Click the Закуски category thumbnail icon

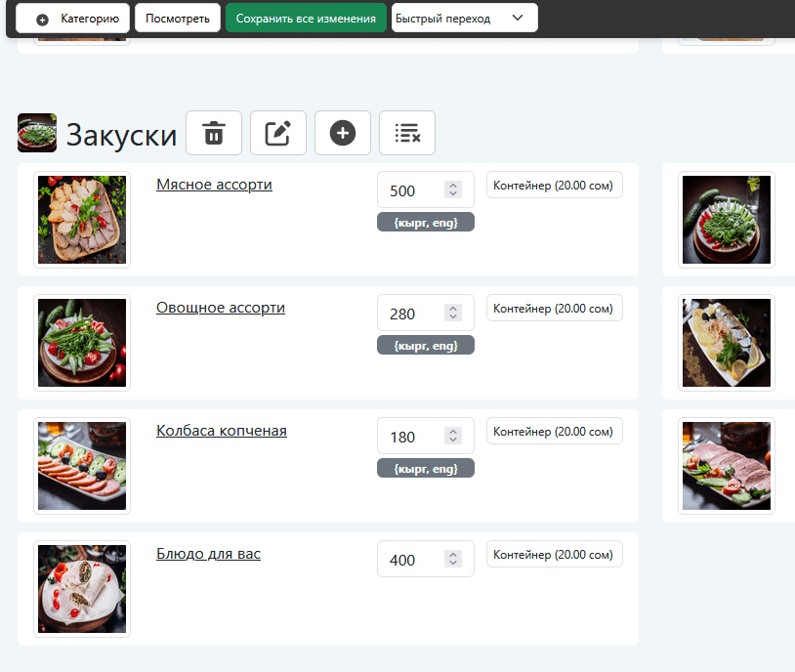(x=37, y=133)
